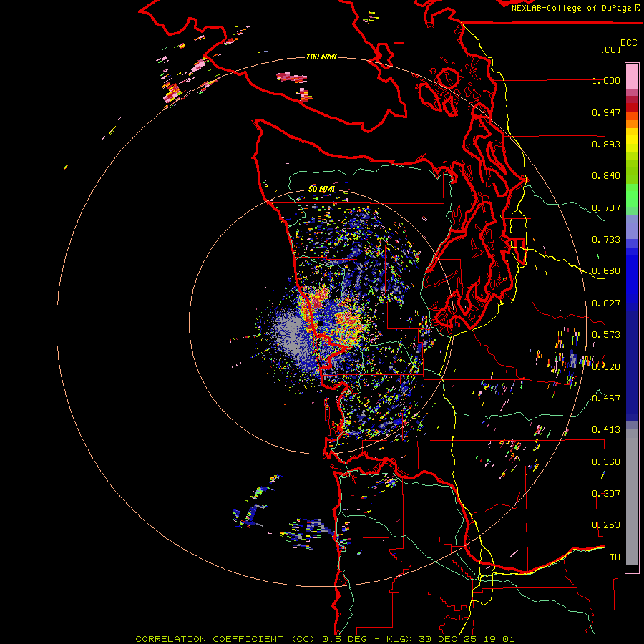Click the 0.893 scale value
This screenshot has height=644, width=644.
pos(606,144)
